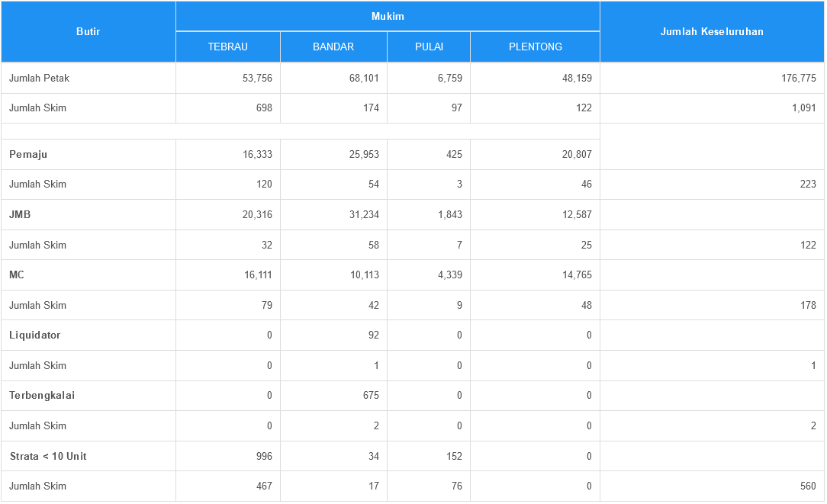Viewport: 827px width, 504px height.
Task: Select the JMB TEBRAU value 20,316
Action: pos(257,214)
